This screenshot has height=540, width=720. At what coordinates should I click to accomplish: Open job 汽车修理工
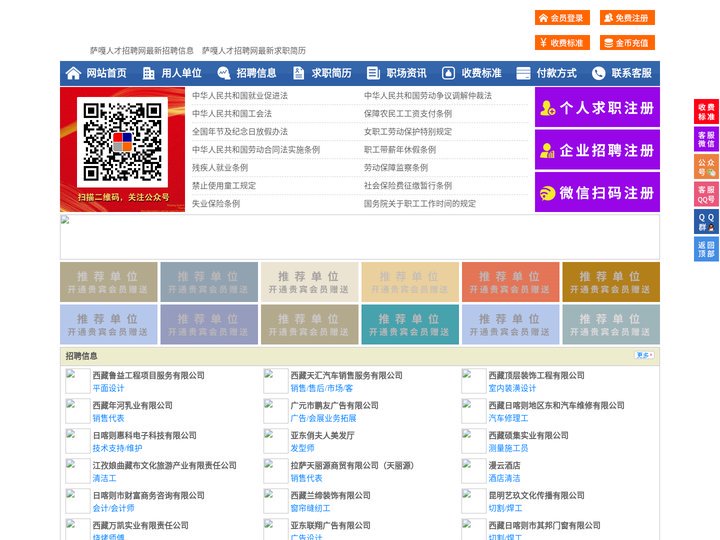click(508, 418)
